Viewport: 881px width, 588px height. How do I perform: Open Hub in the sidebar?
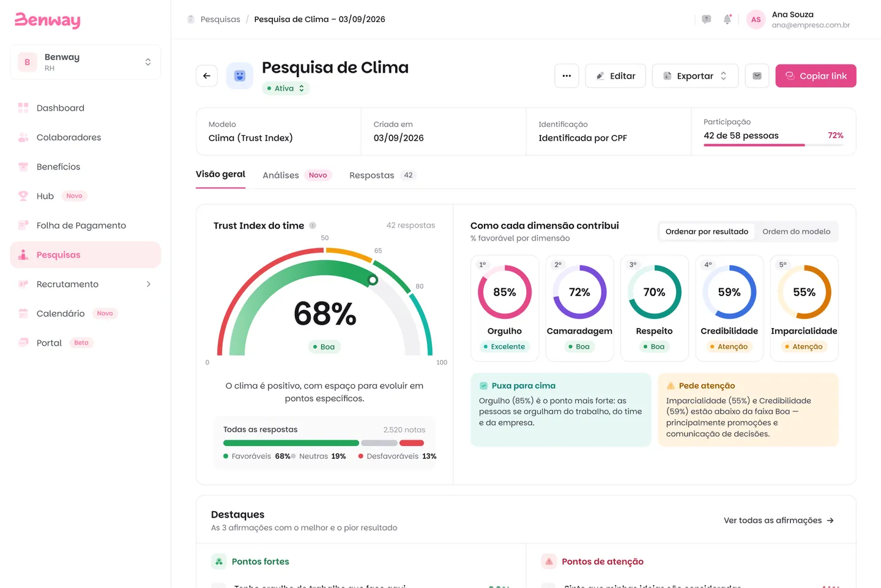pos(85,196)
